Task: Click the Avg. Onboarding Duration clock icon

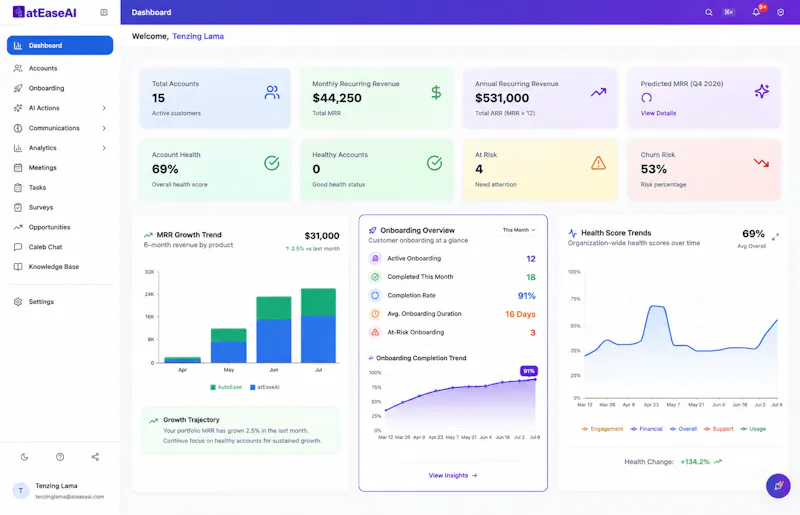Action: pyautogui.click(x=375, y=314)
